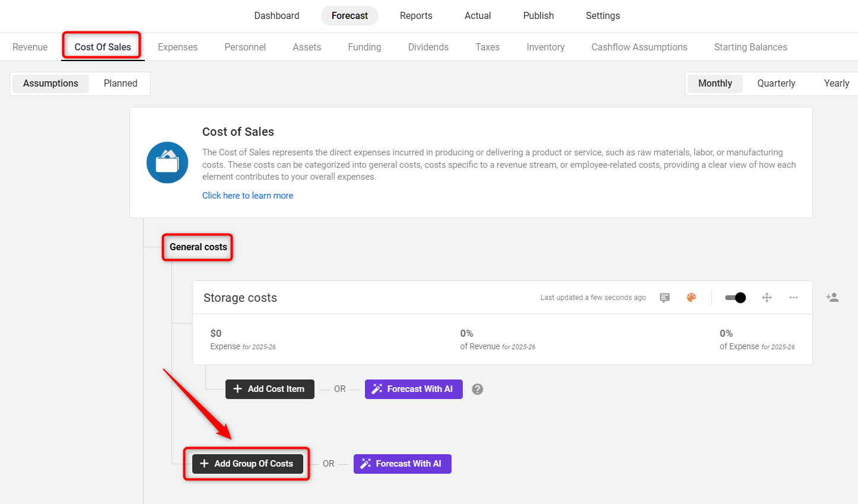Click Add Cost Item button
The image size is (858, 504).
pos(270,389)
